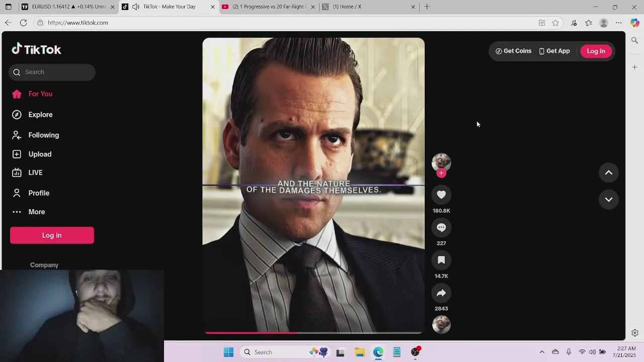
Task: Expand the More menu in sidebar
Action: 29,212
